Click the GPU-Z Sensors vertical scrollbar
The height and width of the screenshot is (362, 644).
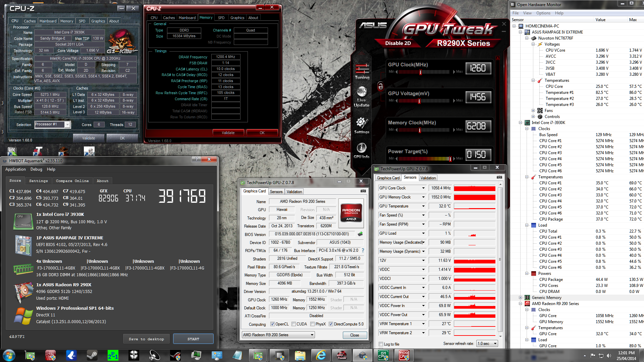pos(500,260)
